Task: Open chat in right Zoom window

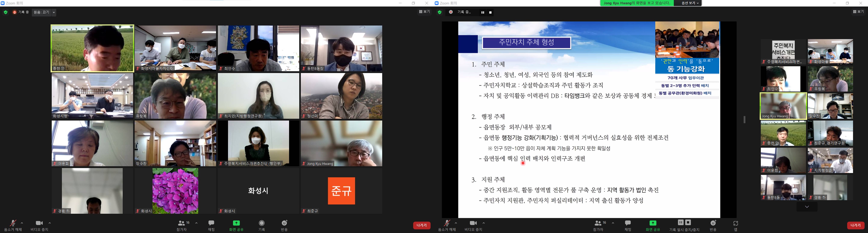Action: point(628,225)
